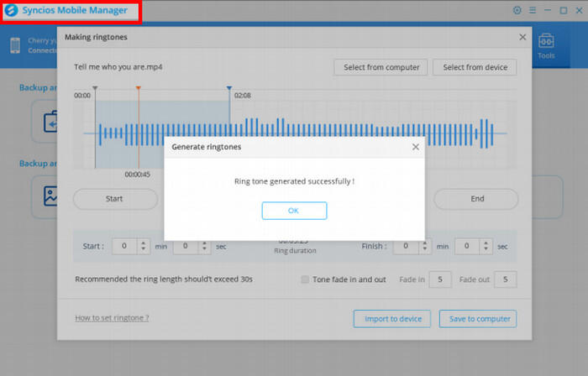The width and height of the screenshot is (588, 376).
Task: Open the Syncios settings gear
Action: coord(517,11)
